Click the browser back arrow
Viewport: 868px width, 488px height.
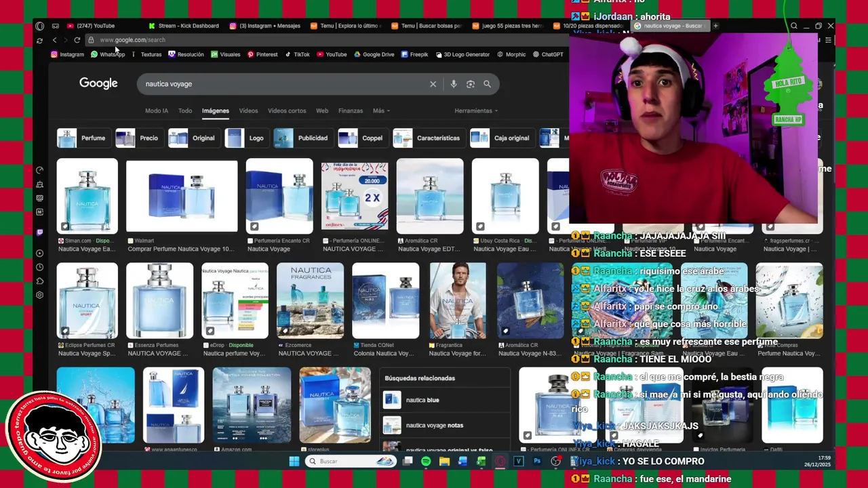tap(54, 40)
